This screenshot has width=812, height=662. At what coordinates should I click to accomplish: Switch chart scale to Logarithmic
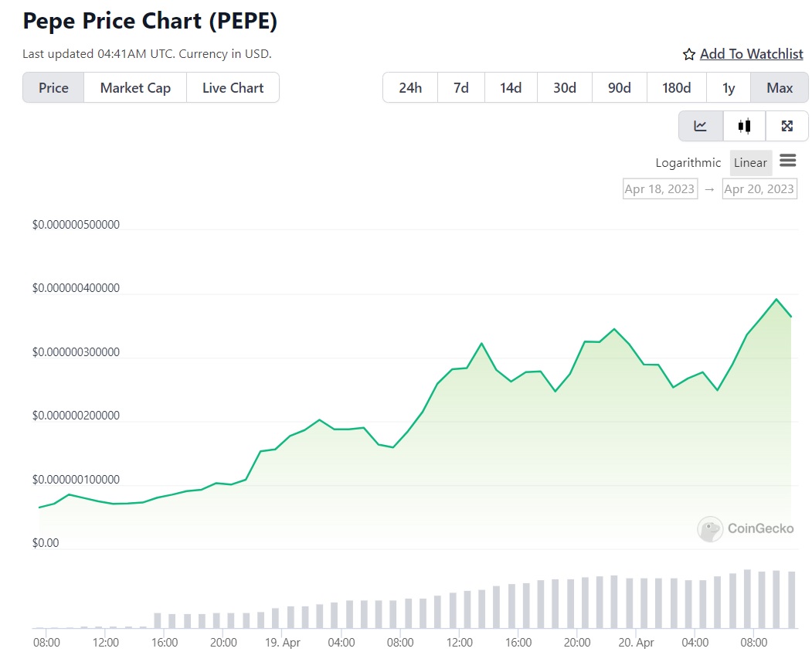688,162
